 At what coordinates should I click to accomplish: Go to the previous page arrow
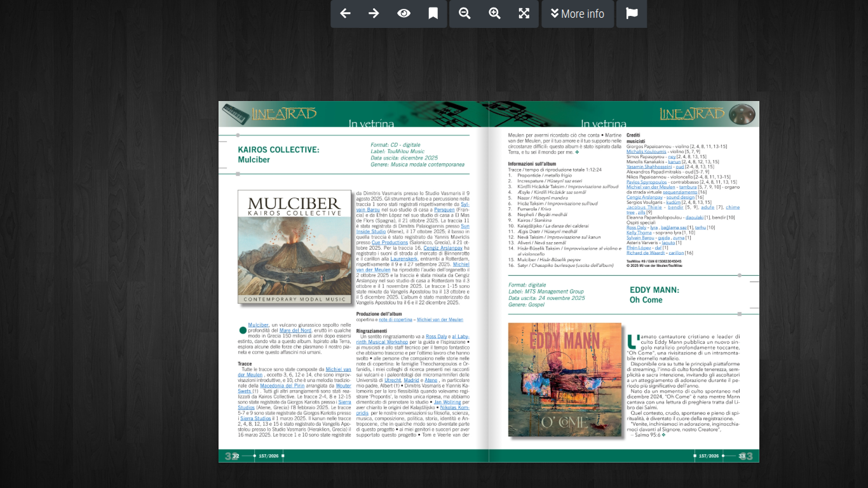point(345,13)
